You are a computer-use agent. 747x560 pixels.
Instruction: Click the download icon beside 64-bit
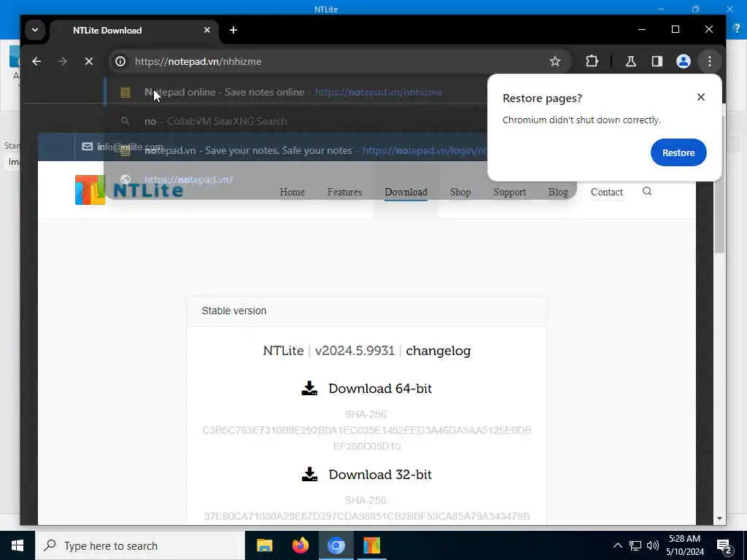click(309, 388)
